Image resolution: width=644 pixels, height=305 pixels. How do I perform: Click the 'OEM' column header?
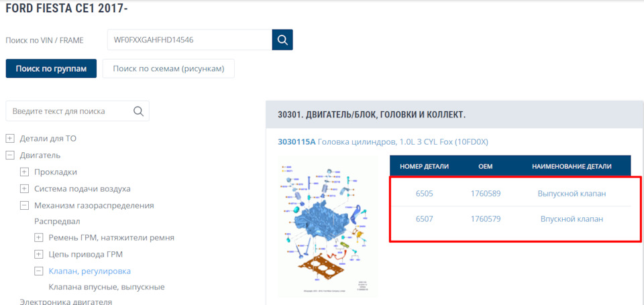tap(486, 166)
